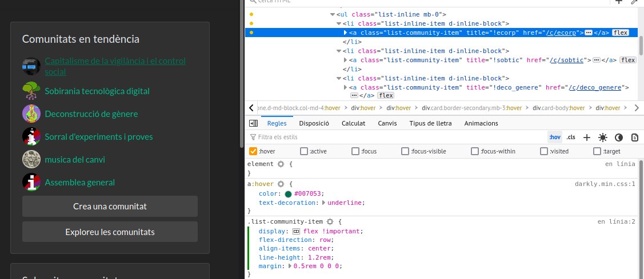The image size is (644, 279).
Task: Click highlighter icon next to .list-community-item selector
Action: pyautogui.click(x=330, y=222)
